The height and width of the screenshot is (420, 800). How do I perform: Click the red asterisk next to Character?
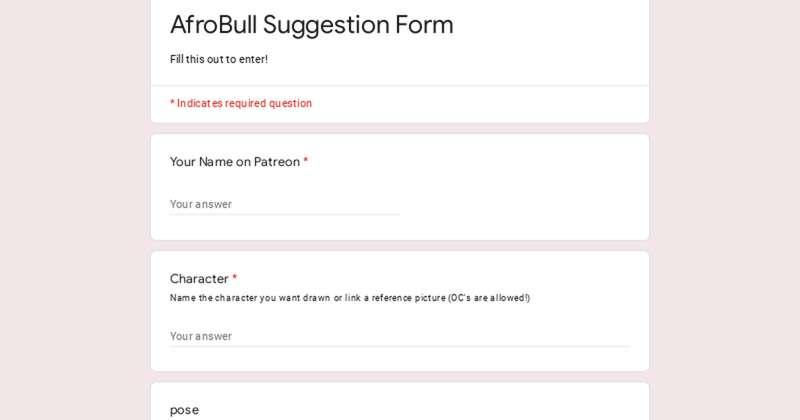pos(235,278)
